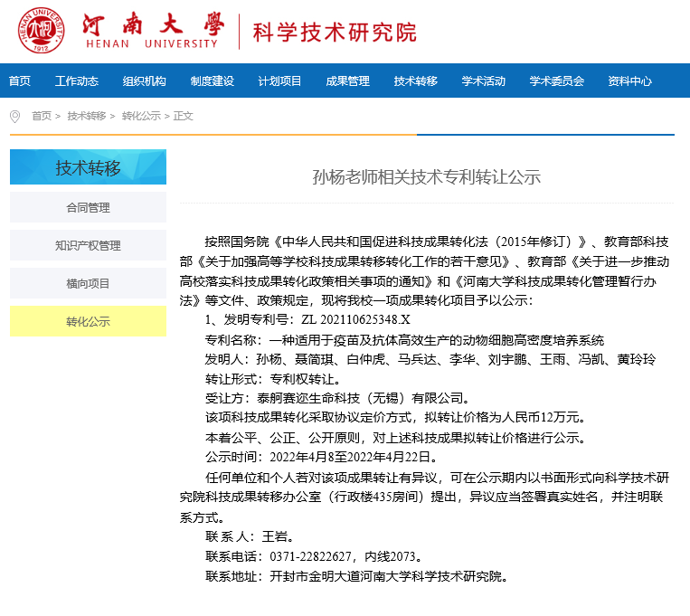
Task: Select highlighted 转化公示 sidebar item
Action: (x=88, y=322)
